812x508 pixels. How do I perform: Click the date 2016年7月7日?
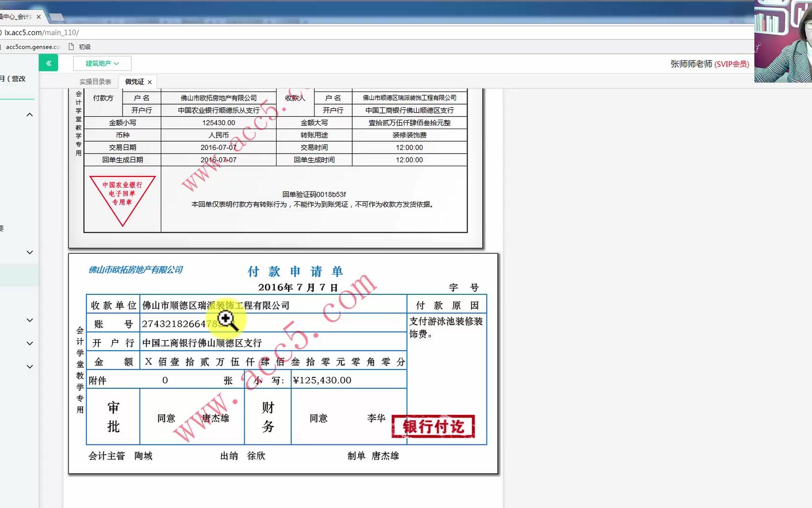298,287
